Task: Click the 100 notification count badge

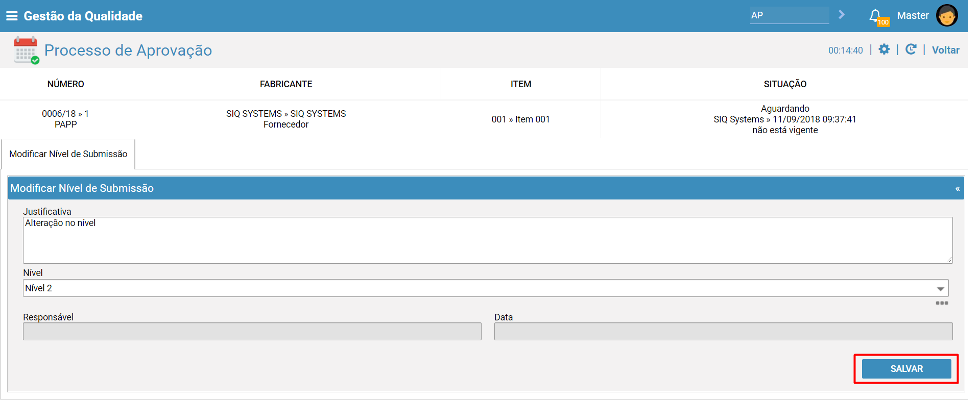Action: [883, 22]
